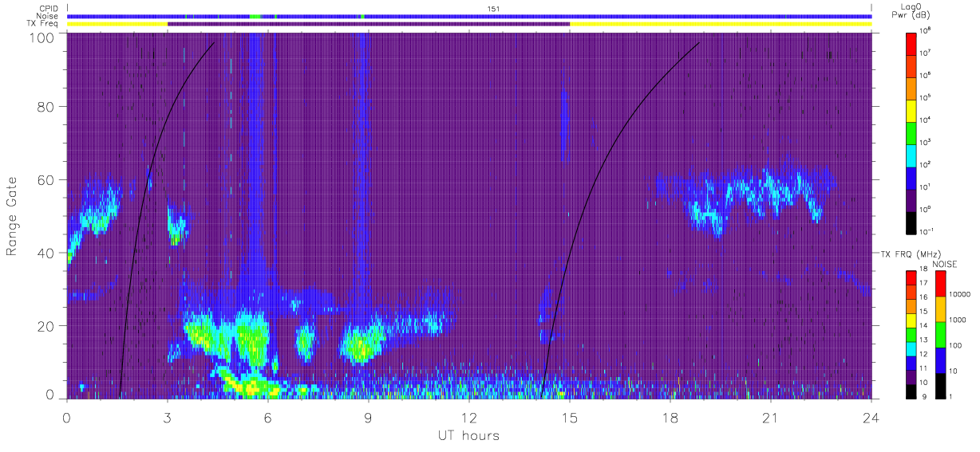Select the red segment of the Lag0 power colorbar
The height and width of the screenshot is (452, 980).
pos(911,43)
